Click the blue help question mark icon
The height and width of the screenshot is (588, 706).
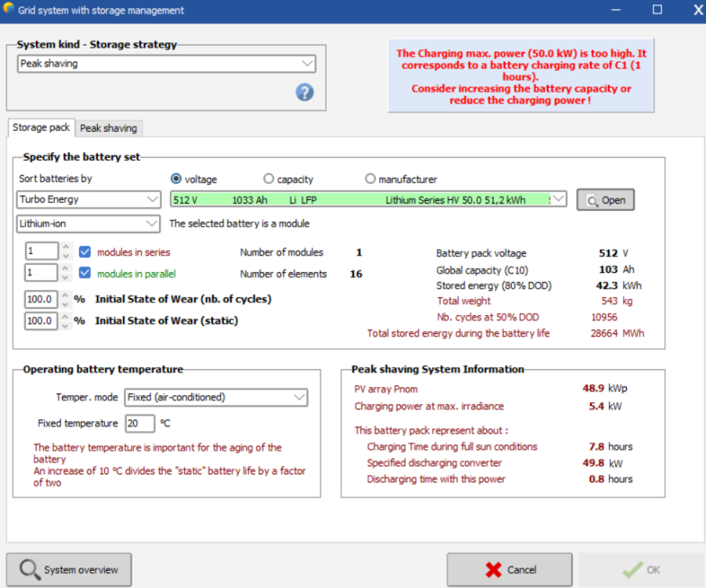305,92
